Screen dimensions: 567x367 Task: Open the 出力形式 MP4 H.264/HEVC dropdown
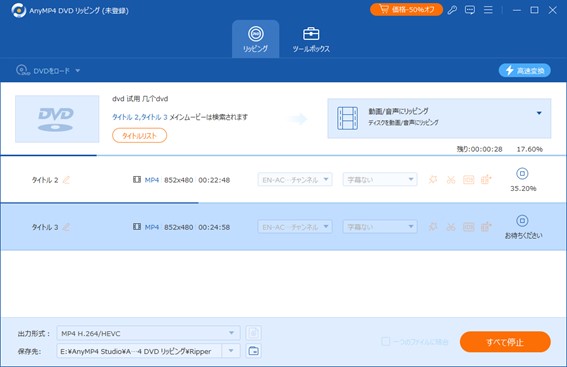pos(148,333)
